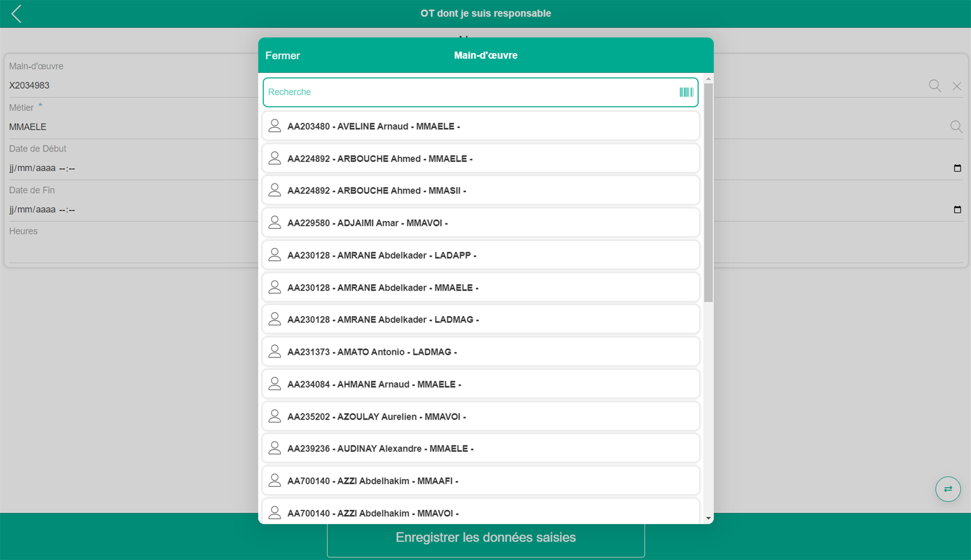Click the Métier search magnifier icon
Viewport: 971px width, 560px height.
coord(956,126)
